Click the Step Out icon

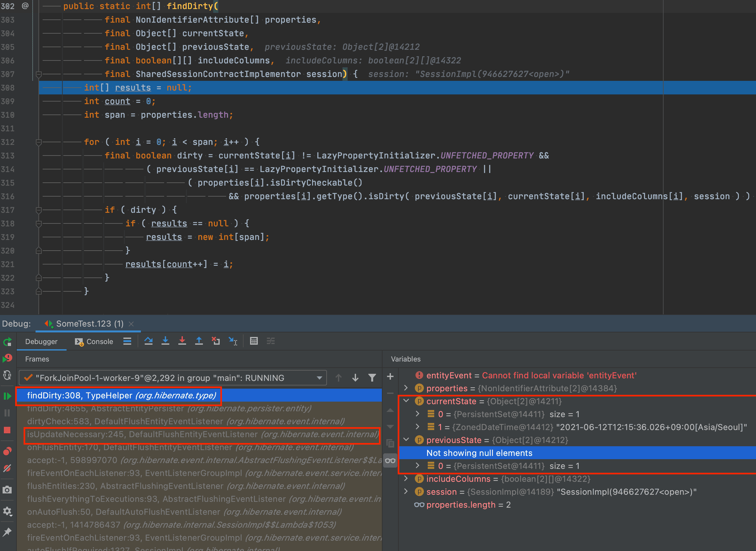click(199, 341)
